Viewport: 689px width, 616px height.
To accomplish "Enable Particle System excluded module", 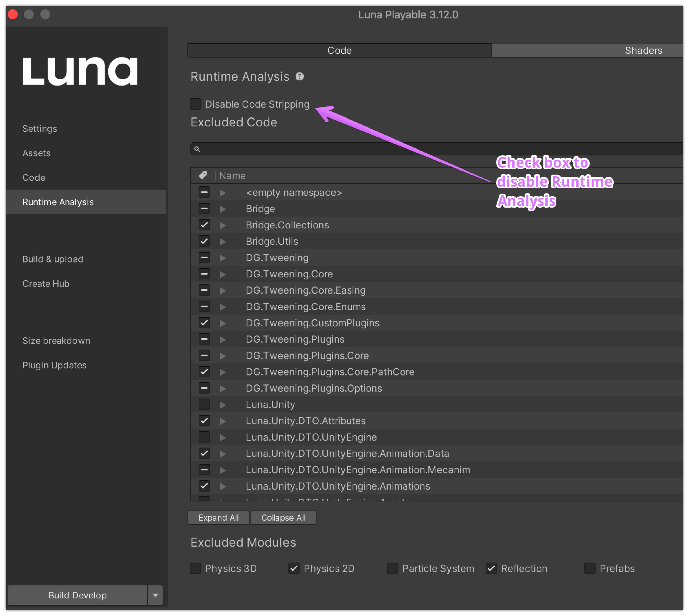I will 392,568.
